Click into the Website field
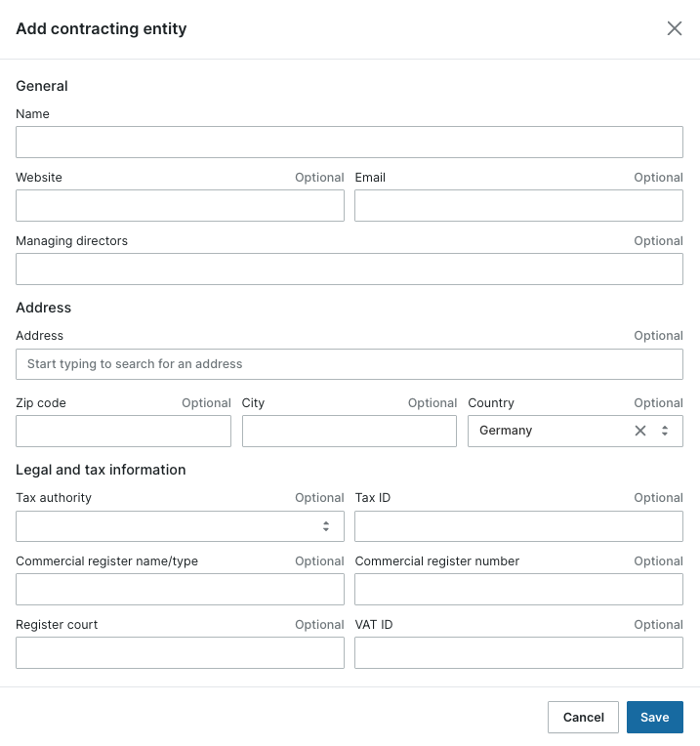 (180, 205)
